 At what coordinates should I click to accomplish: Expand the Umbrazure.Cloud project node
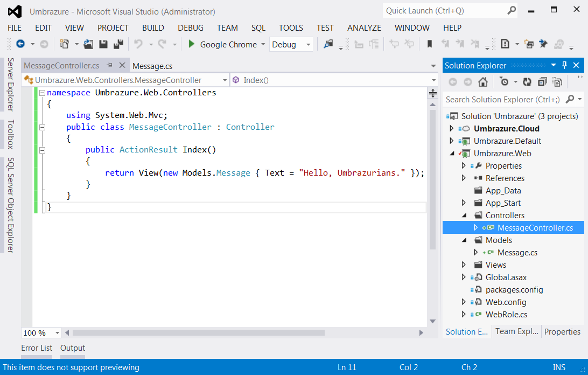pyautogui.click(x=452, y=129)
